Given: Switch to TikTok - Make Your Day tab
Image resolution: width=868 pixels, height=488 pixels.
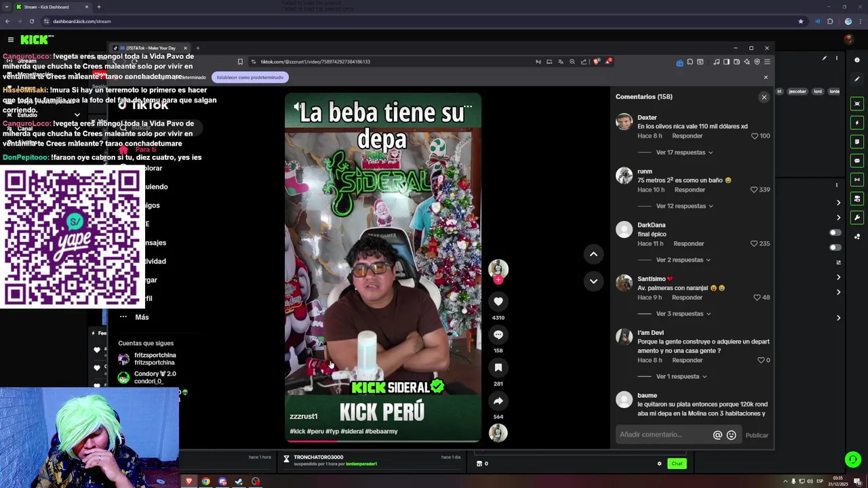Looking at the screenshot, I should click(150, 48).
